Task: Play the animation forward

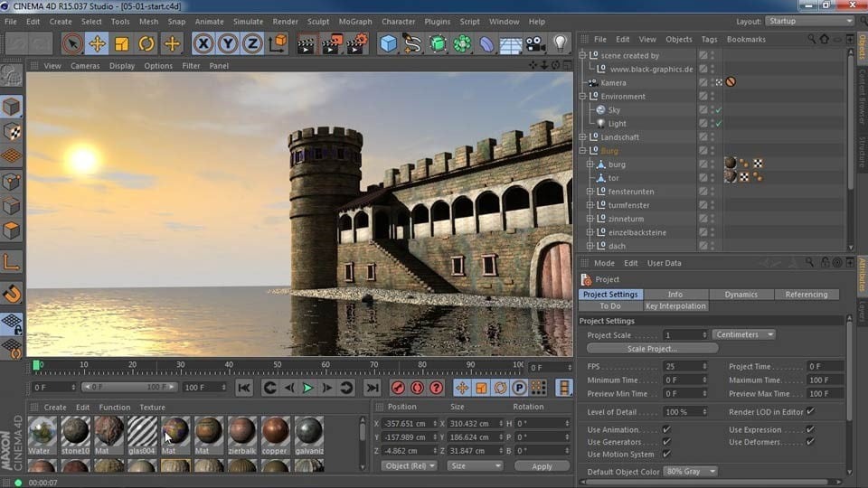Action: click(307, 388)
